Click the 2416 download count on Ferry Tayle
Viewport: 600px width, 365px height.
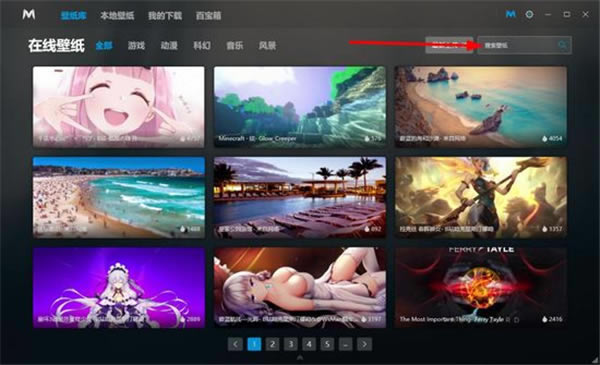pyautogui.click(x=552, y=319)
